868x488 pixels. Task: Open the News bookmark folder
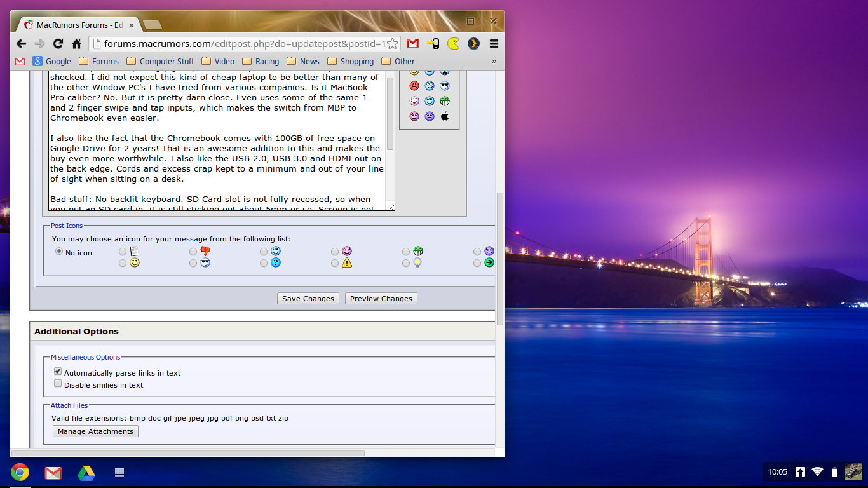click(303, 61)
